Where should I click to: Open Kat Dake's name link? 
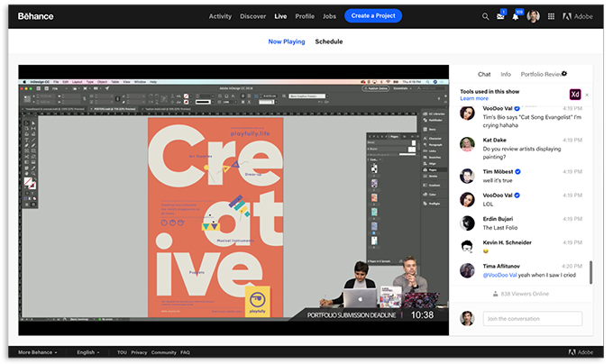pyautogui.click(x=494, y=141)
